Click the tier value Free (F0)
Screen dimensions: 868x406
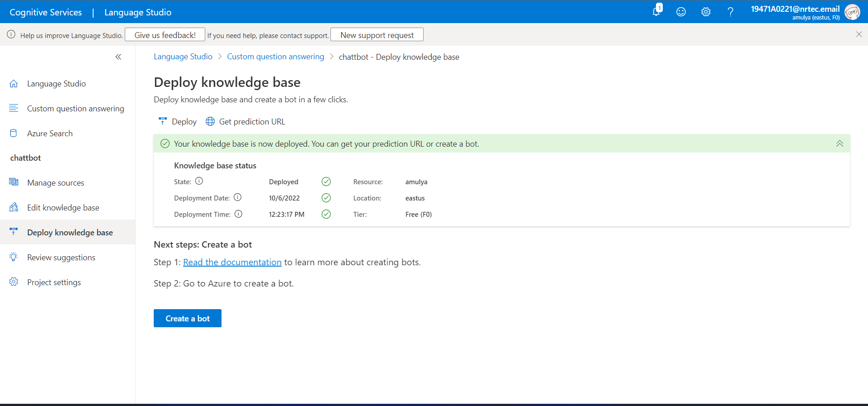click(x=419, y=215)
